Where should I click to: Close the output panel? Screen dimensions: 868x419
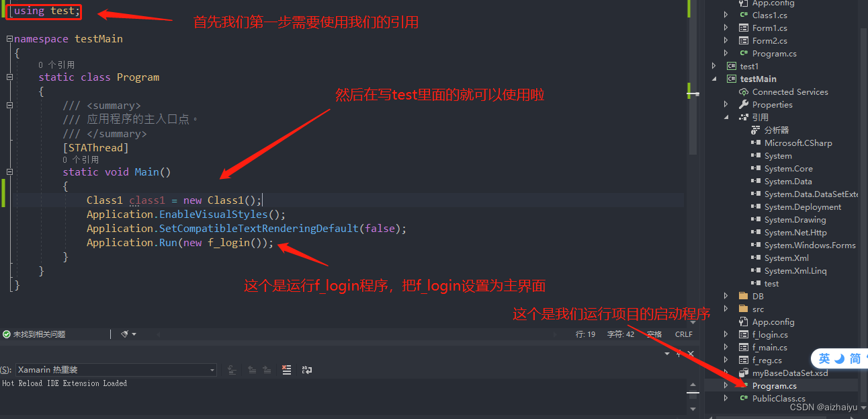click(691, 354)
